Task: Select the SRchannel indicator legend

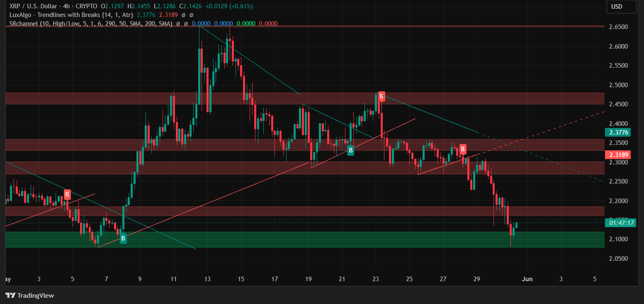Action: [x=91, y=24]
